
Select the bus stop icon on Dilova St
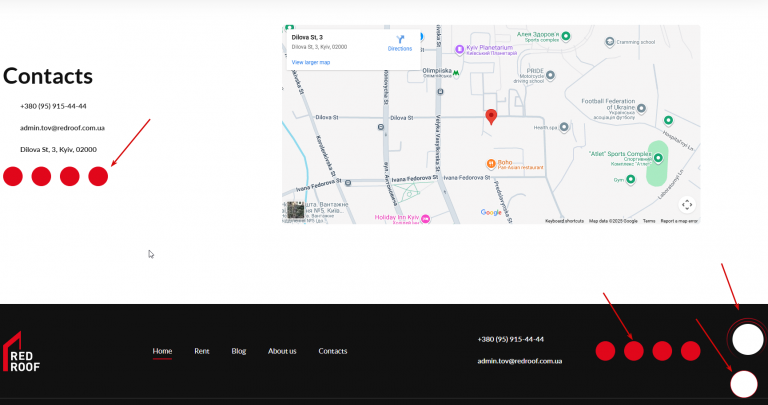pos(381,127)
